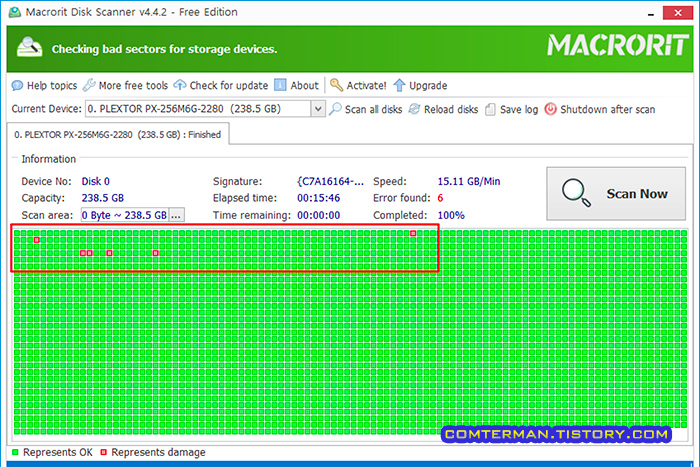Viewport: 700px width, 467px height.
Task: Click the Activate key icon
Action: (336, 85)
